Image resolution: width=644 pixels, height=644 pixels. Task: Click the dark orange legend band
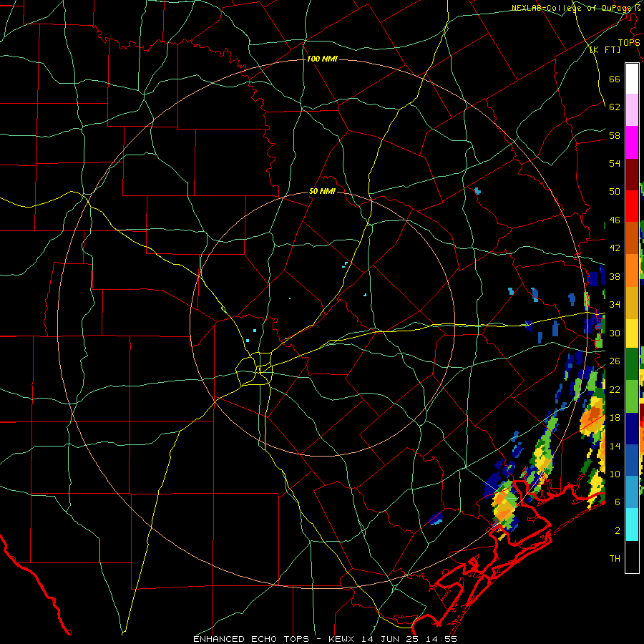(632, 238)
